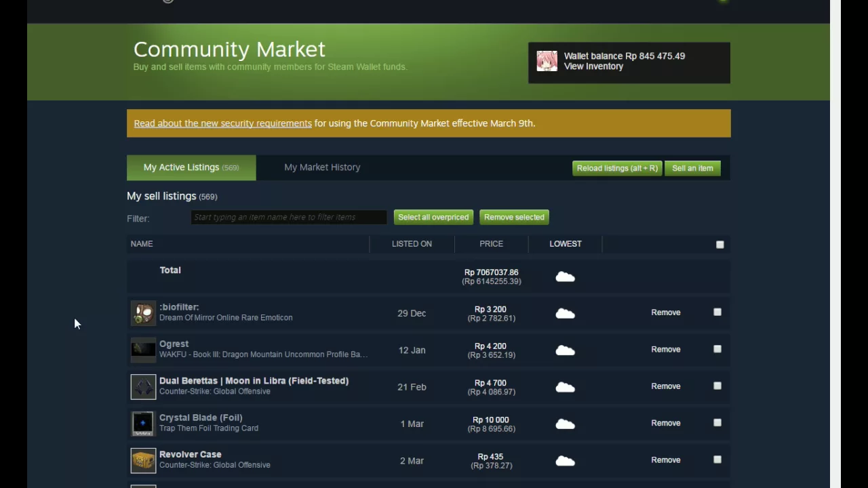This screenshot has height=488, width=868.
Task: Open the Ogrest item name link
Action: (174, 344)
